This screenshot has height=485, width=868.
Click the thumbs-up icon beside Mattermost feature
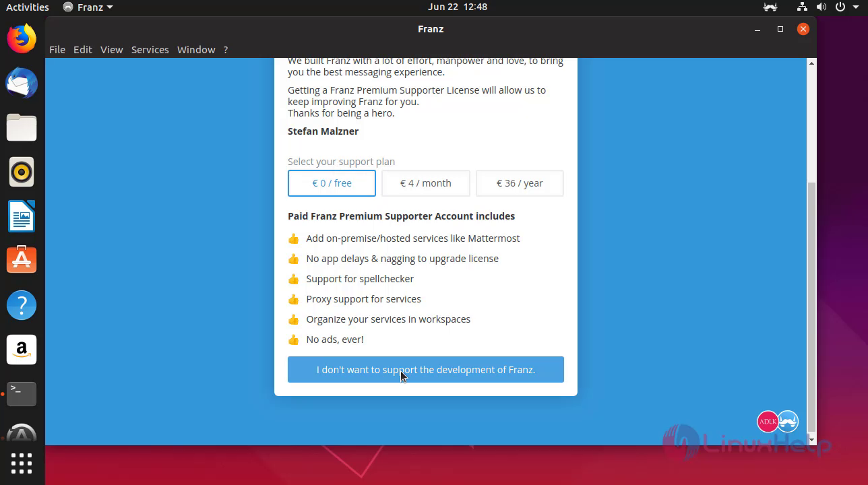pos(293,238)
